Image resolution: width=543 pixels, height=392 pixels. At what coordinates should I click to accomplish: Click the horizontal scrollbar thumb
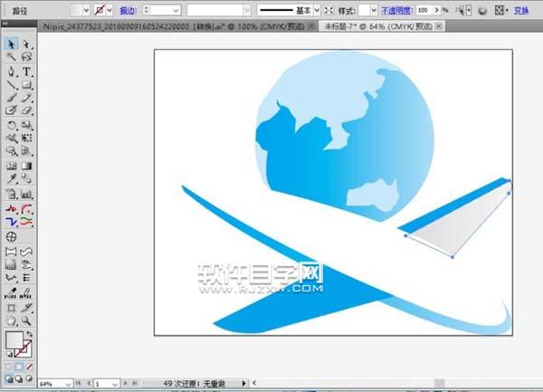point(439,383)
